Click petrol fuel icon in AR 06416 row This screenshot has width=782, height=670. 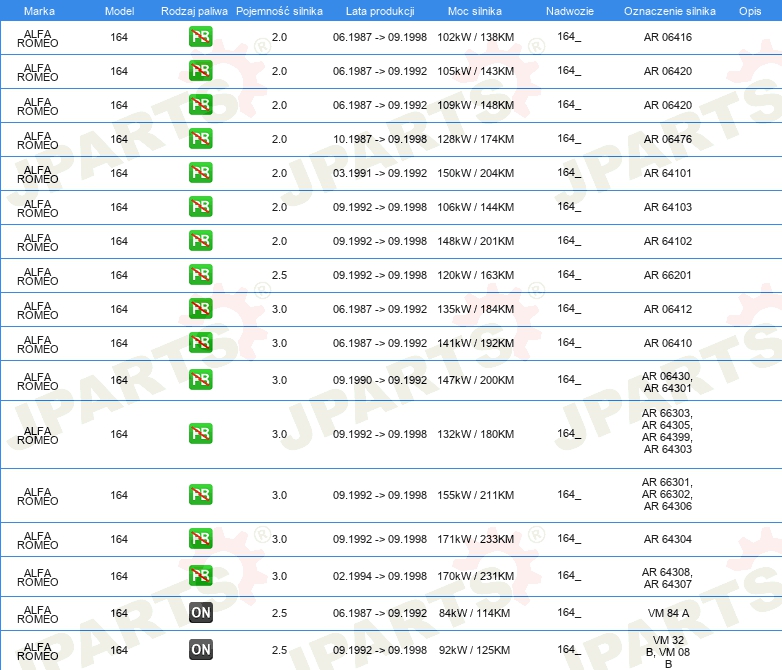point(200,38)
